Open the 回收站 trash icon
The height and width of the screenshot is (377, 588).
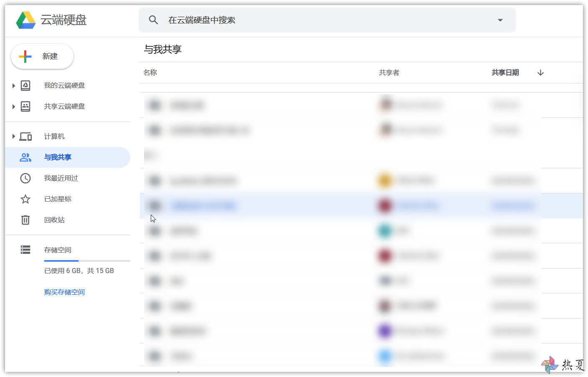[25, 220]
